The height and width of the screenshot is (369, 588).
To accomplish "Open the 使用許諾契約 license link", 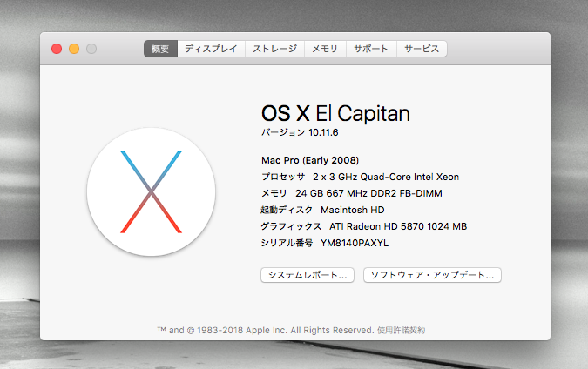I will [x=402, y=330].
